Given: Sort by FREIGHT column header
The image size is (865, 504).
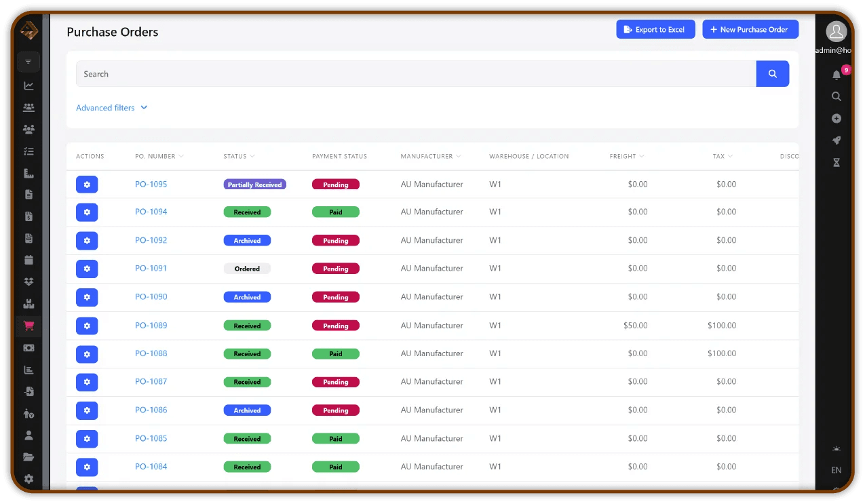Looking at the screenshot, I should [x=627, y=156].
